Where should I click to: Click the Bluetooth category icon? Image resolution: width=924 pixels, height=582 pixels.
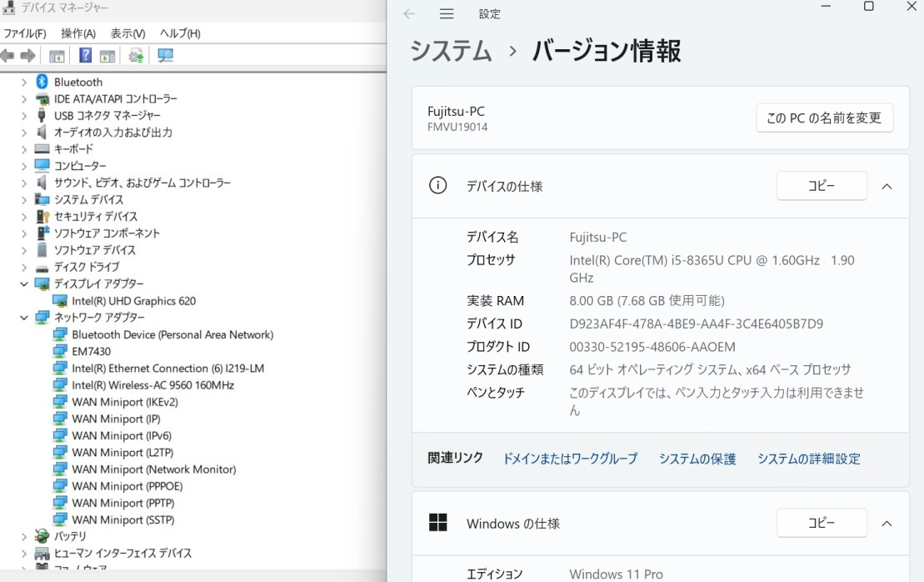coord(42,82)
